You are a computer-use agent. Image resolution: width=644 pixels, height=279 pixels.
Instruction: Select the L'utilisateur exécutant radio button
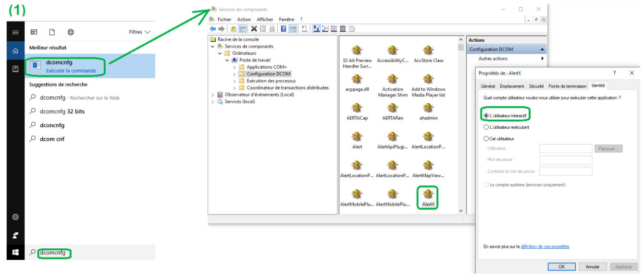[486, 127]
